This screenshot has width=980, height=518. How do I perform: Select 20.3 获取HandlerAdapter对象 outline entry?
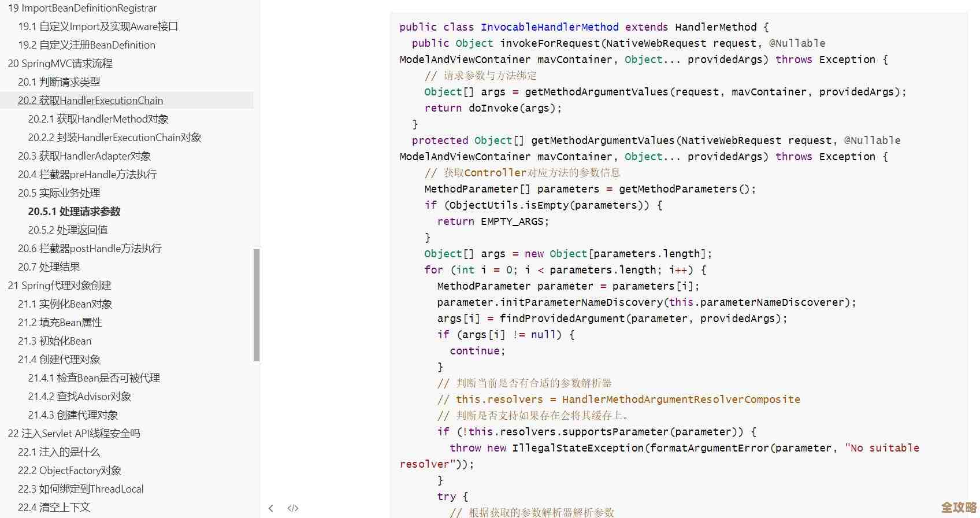[84, 156]
